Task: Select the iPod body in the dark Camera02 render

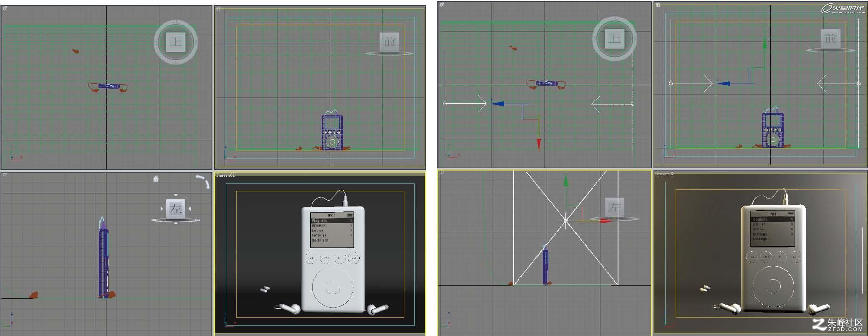Action: [333, 259]
